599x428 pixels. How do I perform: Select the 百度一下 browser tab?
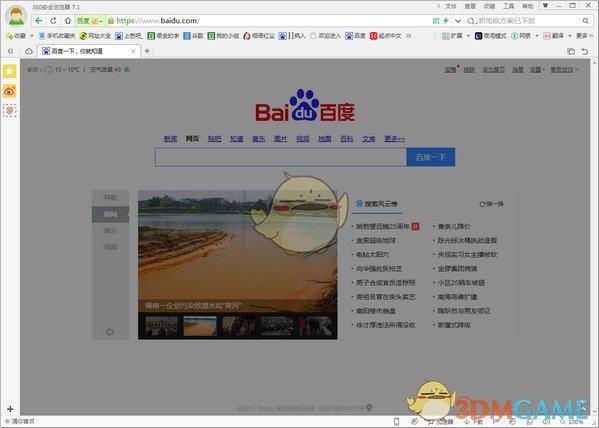point(89,51)
